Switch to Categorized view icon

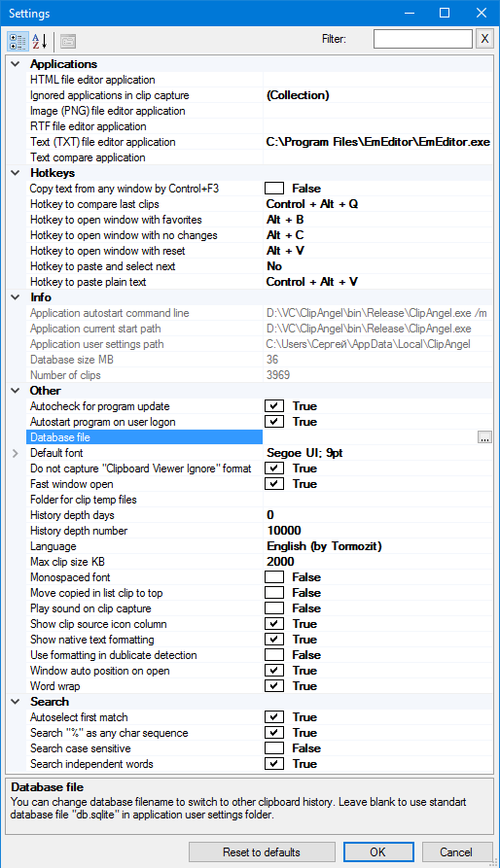point(18,41)
